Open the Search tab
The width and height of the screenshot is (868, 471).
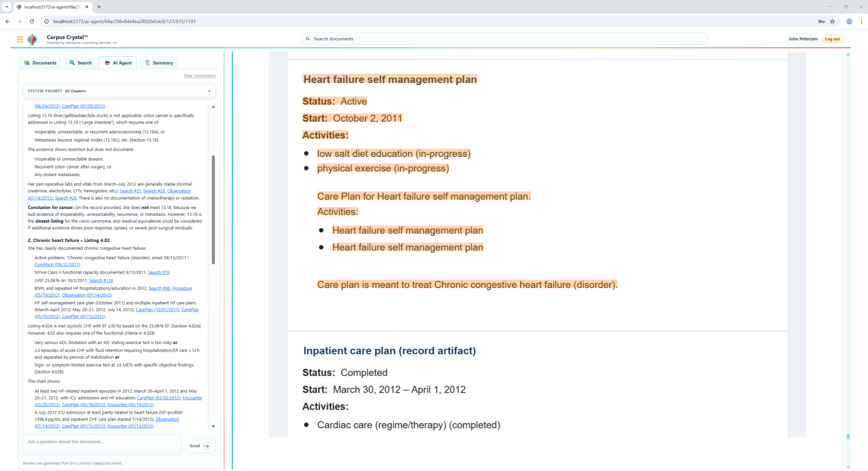pyautogui.click(x=80, y=63)
